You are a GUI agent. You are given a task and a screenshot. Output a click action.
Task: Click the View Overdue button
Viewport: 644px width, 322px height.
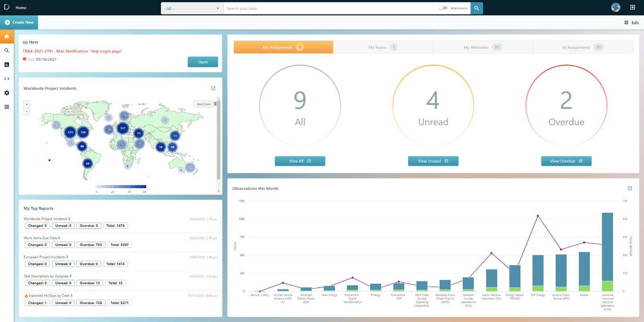pos(566,161)
